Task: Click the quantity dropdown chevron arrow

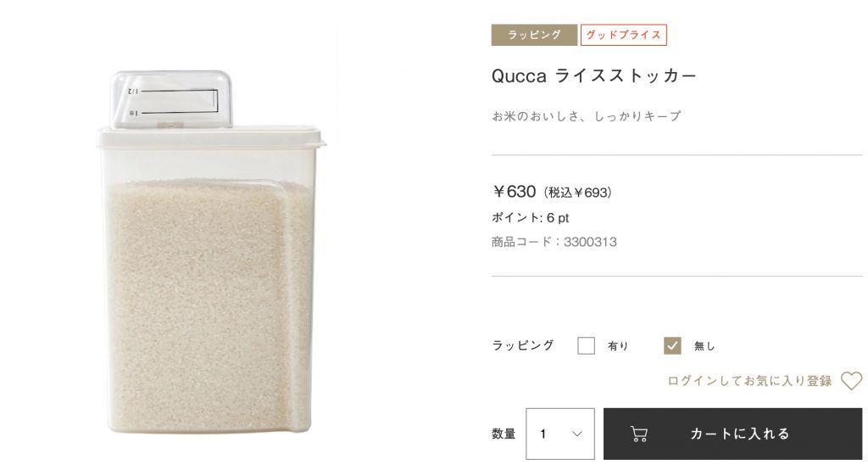Action: [x=576, y=434]
